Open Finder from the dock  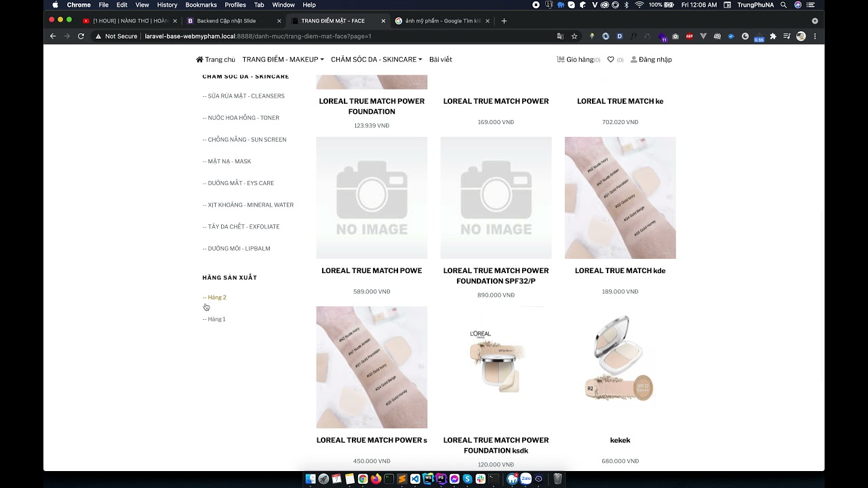pyautogui.click(x=311, y=479)
